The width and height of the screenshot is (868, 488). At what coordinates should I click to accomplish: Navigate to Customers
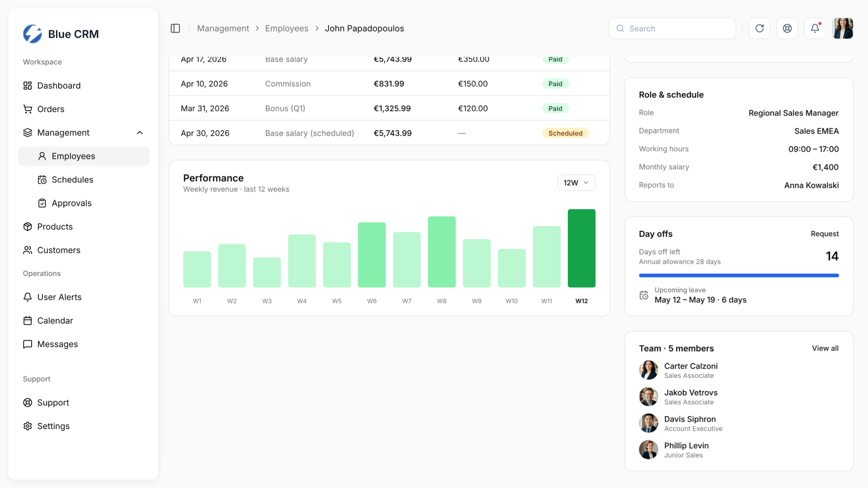point(84,250)
